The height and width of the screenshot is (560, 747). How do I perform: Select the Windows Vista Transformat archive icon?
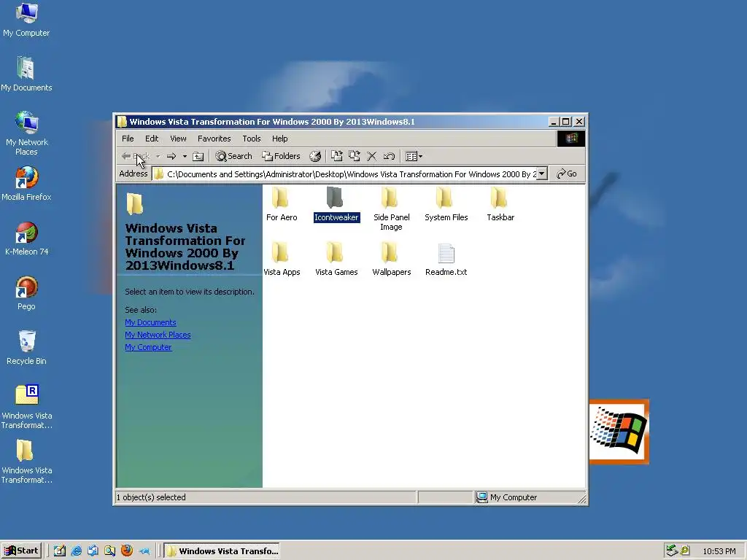(x=26, y=406)
